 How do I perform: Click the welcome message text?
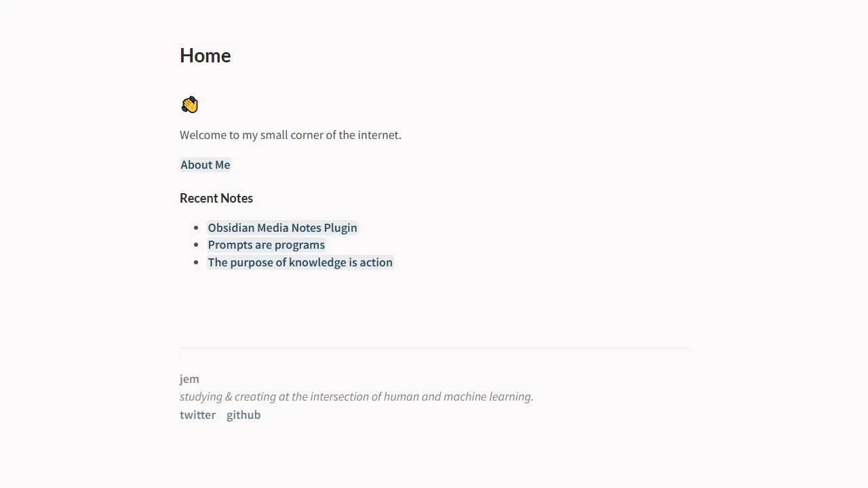(x=290, y=135)
